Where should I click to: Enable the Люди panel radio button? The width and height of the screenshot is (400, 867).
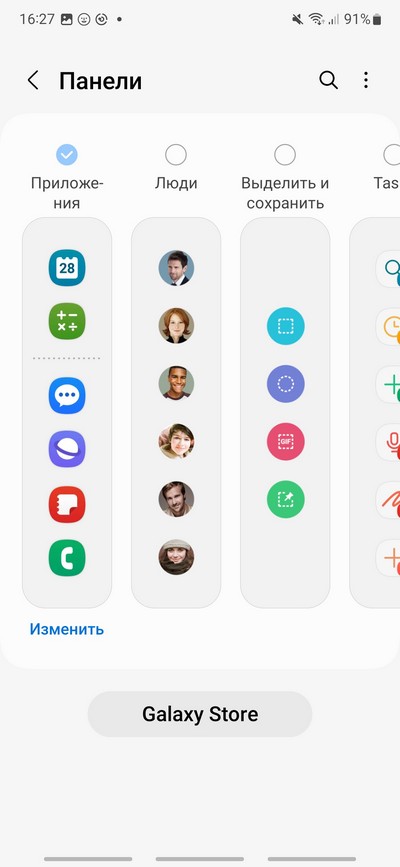[x=176, y=155]
